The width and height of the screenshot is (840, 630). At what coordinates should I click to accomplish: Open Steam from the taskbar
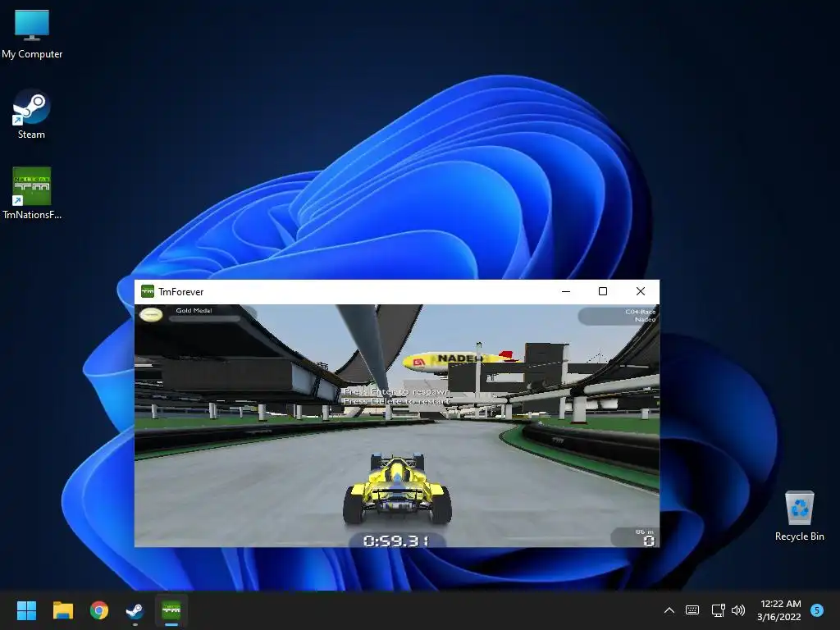point(135,610)
